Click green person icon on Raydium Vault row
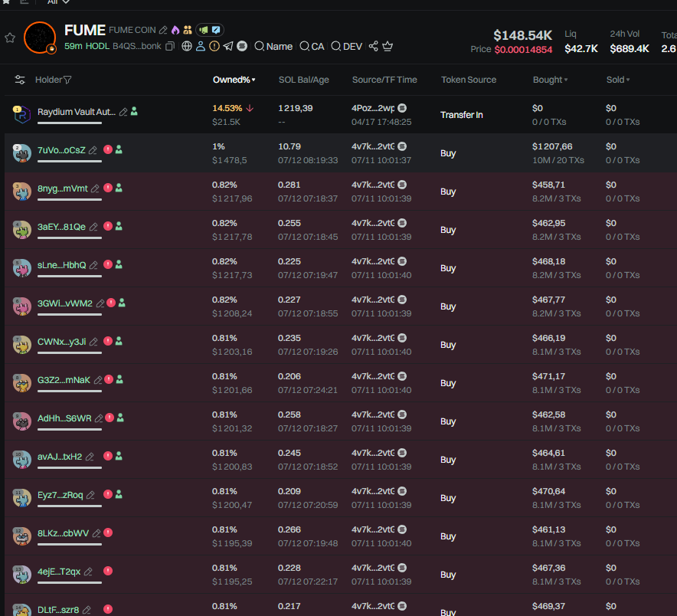 134,111
